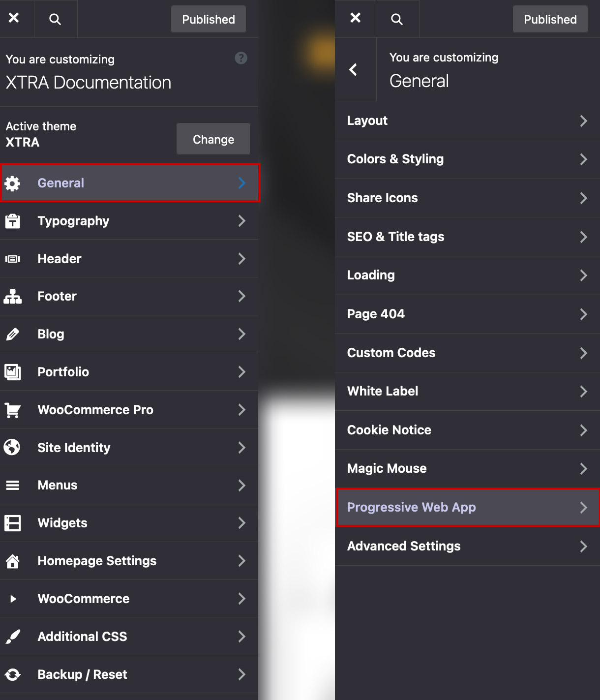This screenshot has height=700, width=600.
Task: Click the Backup / Reset refresh icon
Action: pyautogui.click(x=12, y=674)
